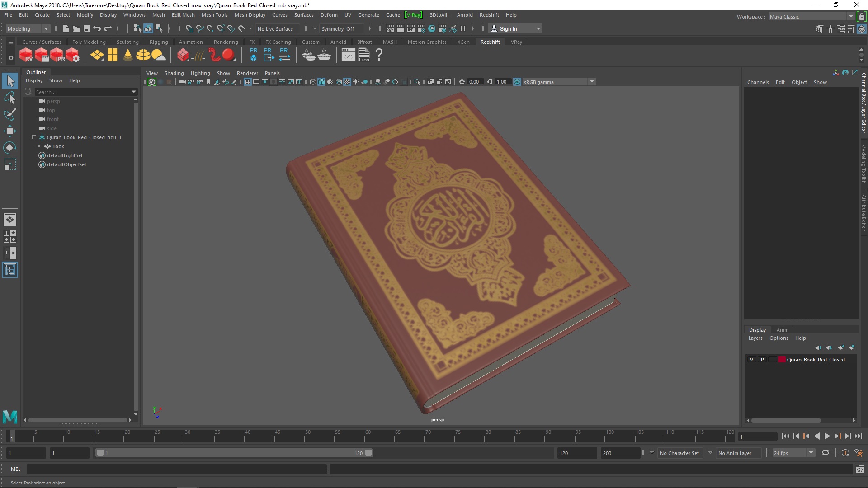Open the Maya Classic workspace dropdown

pos(811,16)
